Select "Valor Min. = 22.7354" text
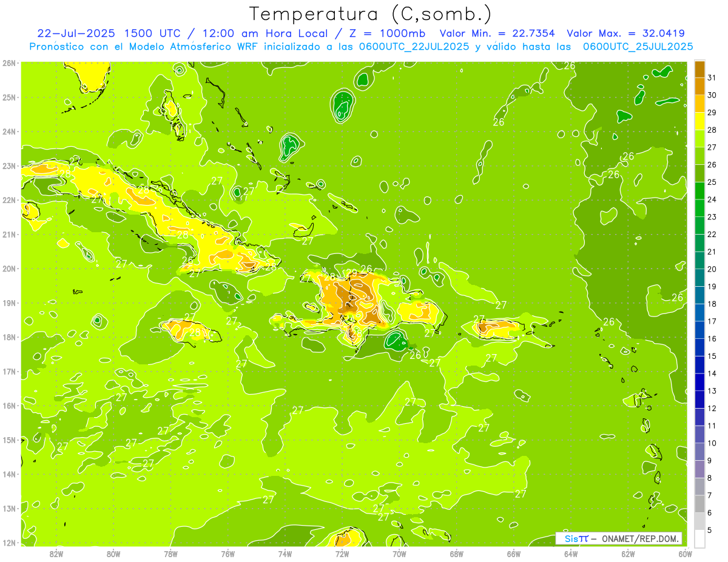728x562 pixels. 499,33
